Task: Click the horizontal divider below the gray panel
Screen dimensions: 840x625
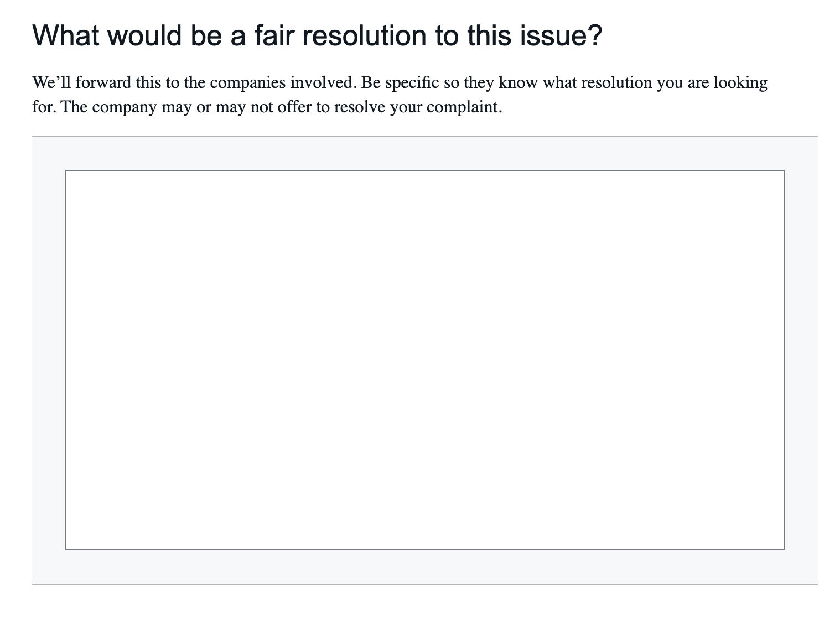Action: tap(424, 584)
